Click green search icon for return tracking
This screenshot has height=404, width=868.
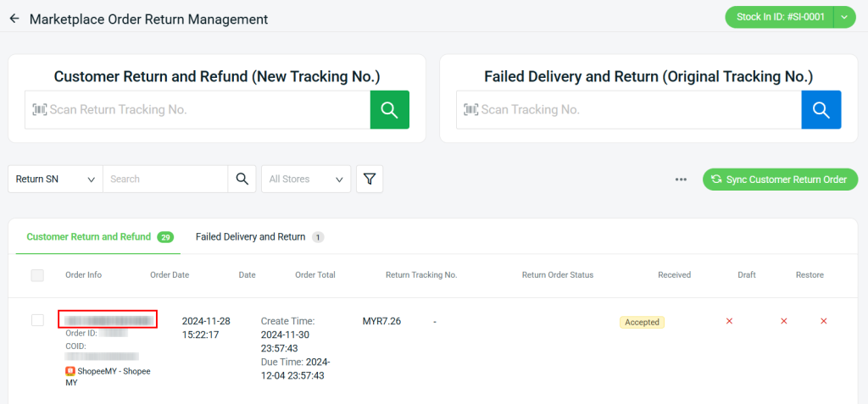click(x=389, y=109)
